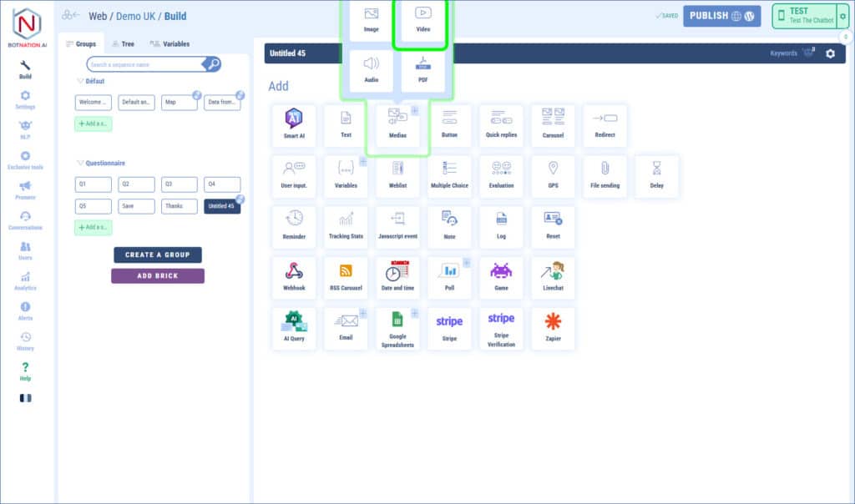Add a Zapier integration

click(553, 328)
